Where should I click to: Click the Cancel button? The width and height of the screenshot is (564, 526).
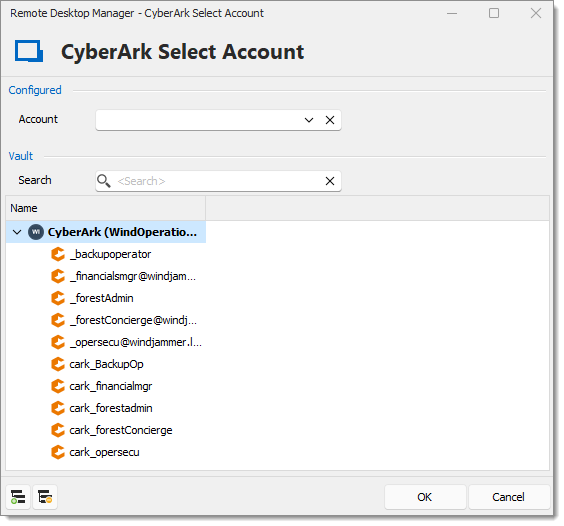[509, 497]
